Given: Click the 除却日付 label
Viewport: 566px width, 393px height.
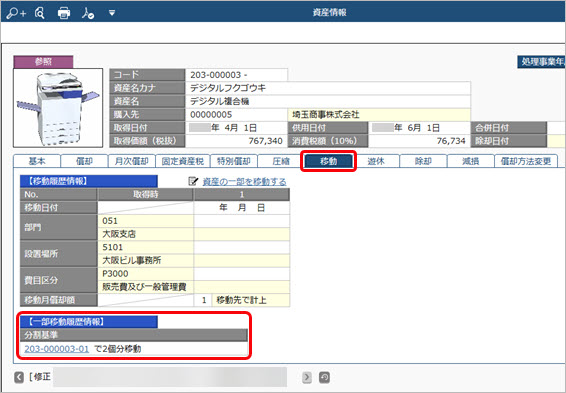Looking at the screenshot, I should 508,141.
